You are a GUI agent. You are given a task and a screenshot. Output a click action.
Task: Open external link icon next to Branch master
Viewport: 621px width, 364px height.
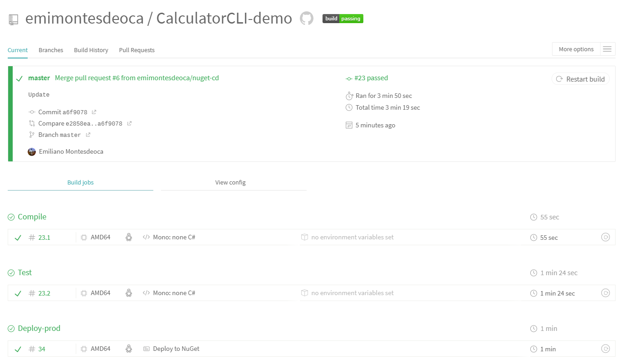tap(88, 135)
